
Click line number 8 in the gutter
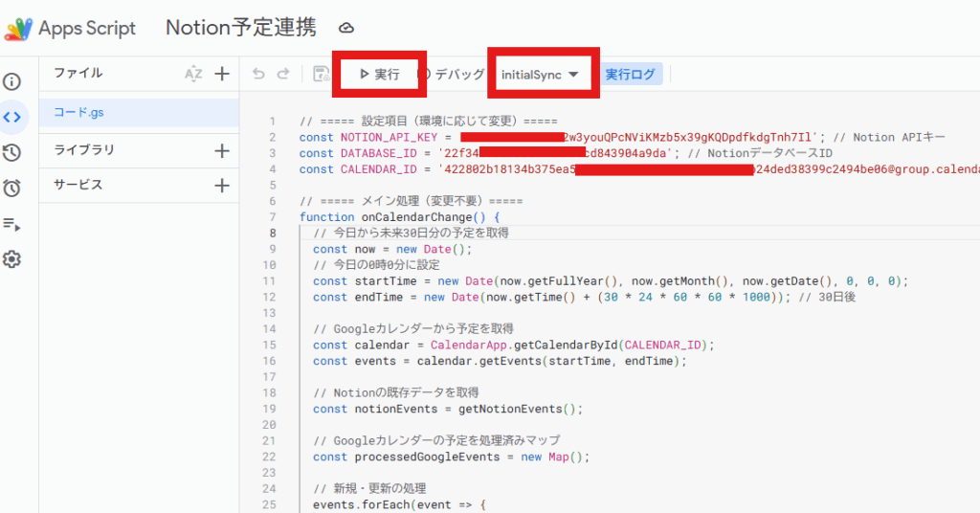273,234
